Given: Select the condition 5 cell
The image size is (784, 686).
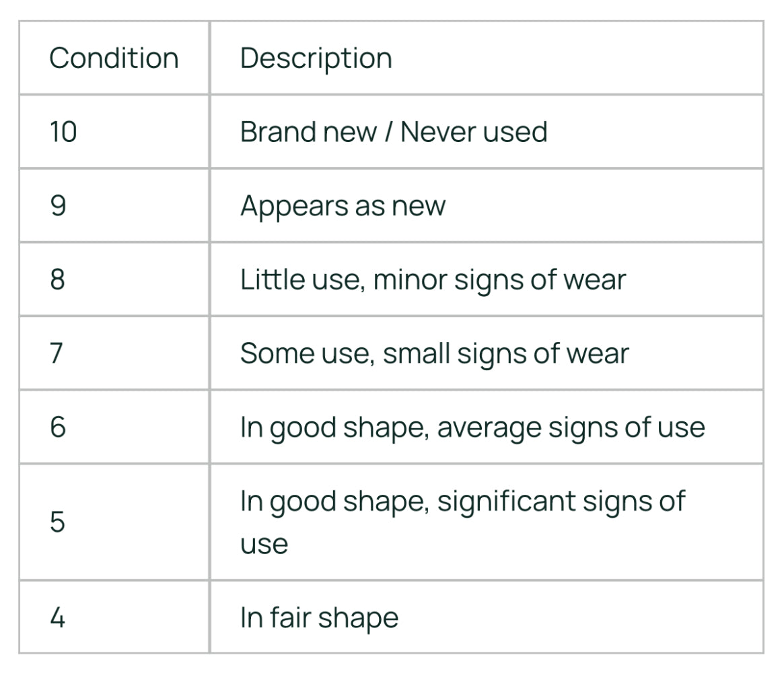Looking at the screenshot, I should pyautogui.click(x=58, y=522).
